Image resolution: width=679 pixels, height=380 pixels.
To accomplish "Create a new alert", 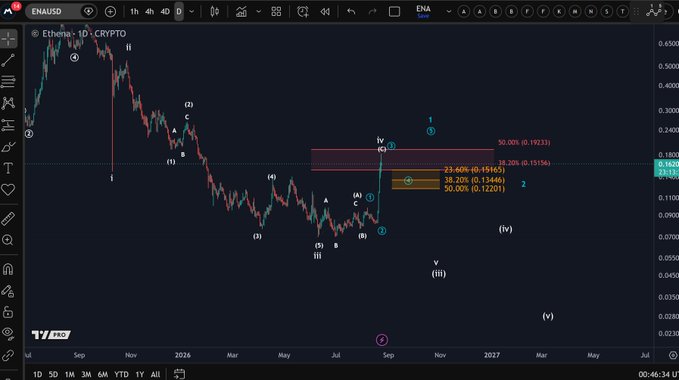I will (303, 12).
